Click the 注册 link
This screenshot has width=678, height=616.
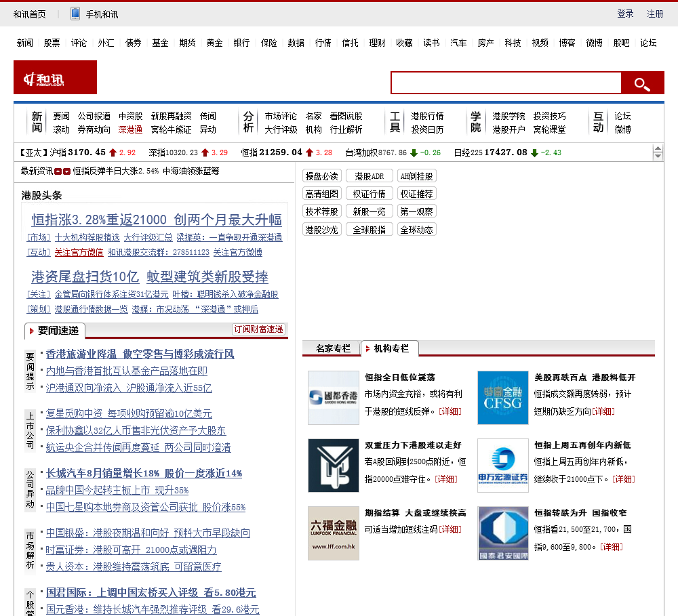(655, 14)
